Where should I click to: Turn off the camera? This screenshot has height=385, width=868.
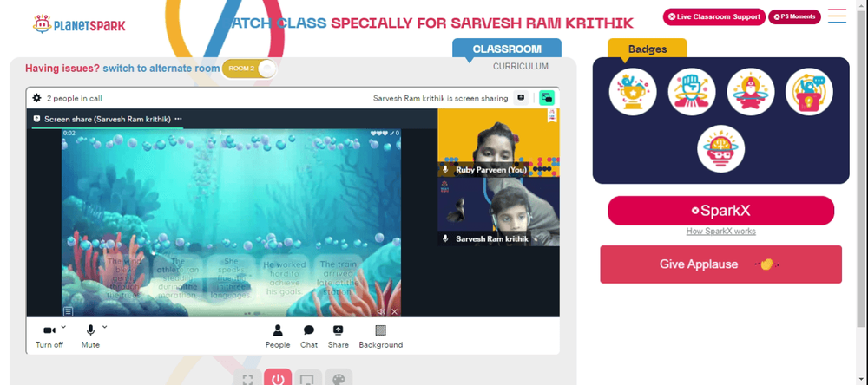[x=49, y=336]
